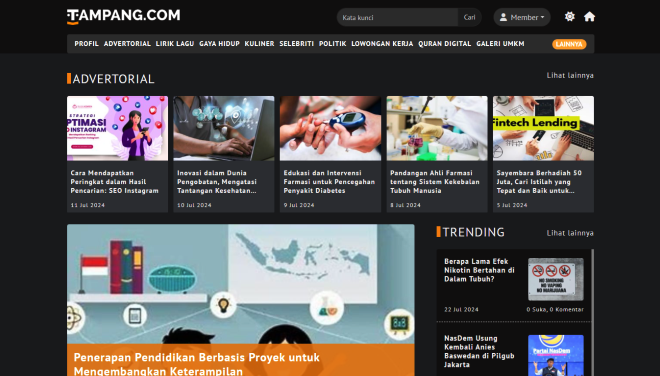Click Lihat lainnya beside Trending heading
The width and height of the screenshot is (660, 376).
(570, 233)
